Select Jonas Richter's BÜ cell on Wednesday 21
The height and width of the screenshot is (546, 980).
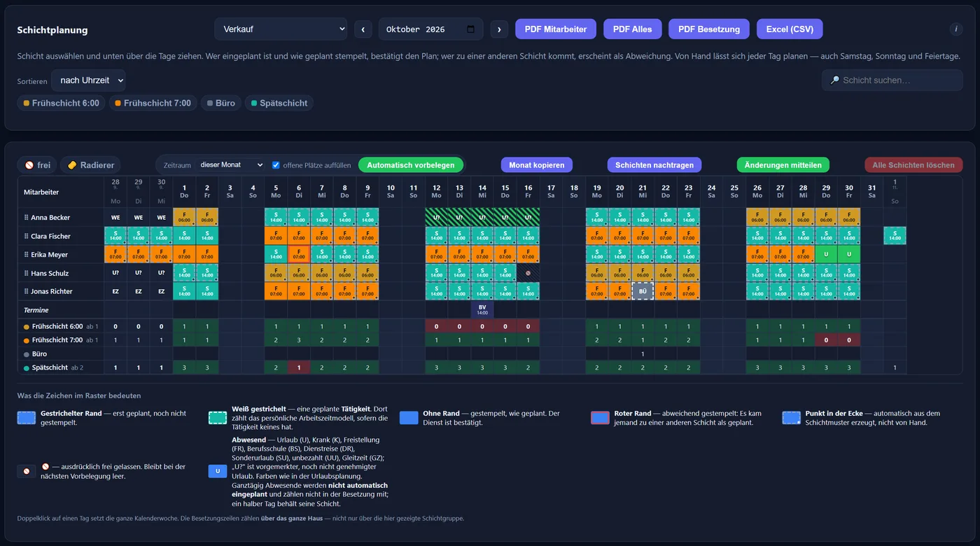(x=643, y=291)
